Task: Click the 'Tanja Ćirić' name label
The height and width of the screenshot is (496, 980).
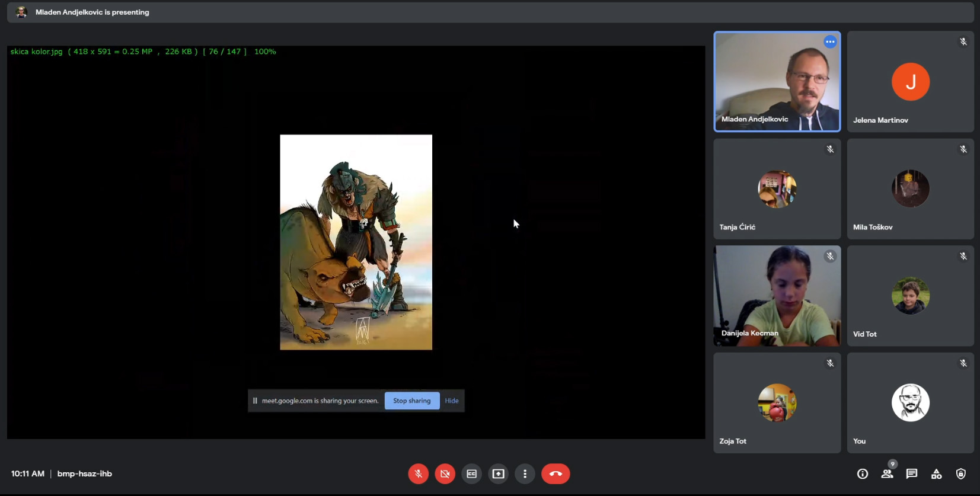Action: point(738,227)
